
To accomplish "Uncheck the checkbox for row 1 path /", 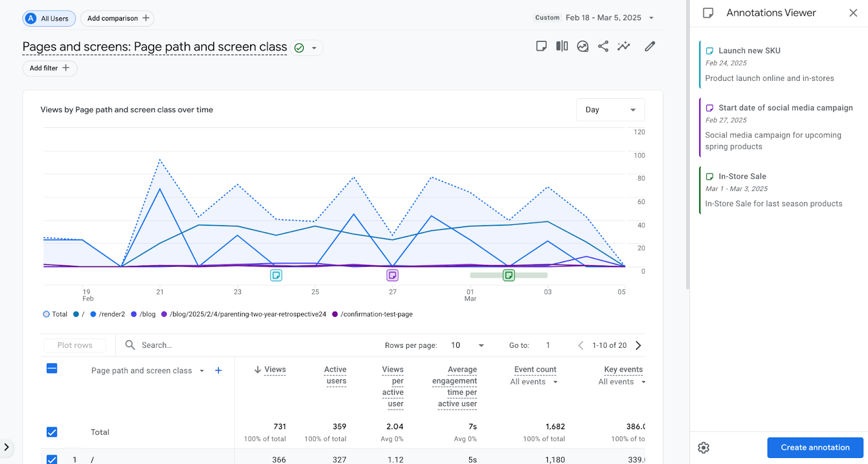I will [x=52, y=459].
